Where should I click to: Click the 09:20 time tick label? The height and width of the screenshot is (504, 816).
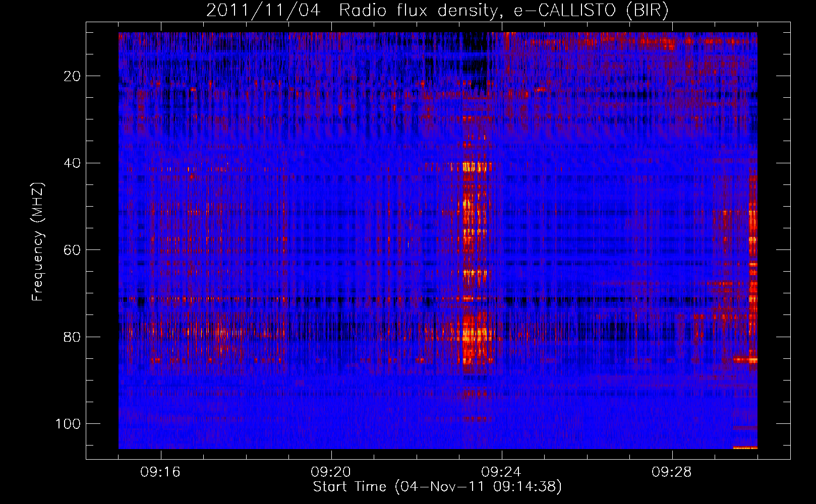(x=331, y=472)
